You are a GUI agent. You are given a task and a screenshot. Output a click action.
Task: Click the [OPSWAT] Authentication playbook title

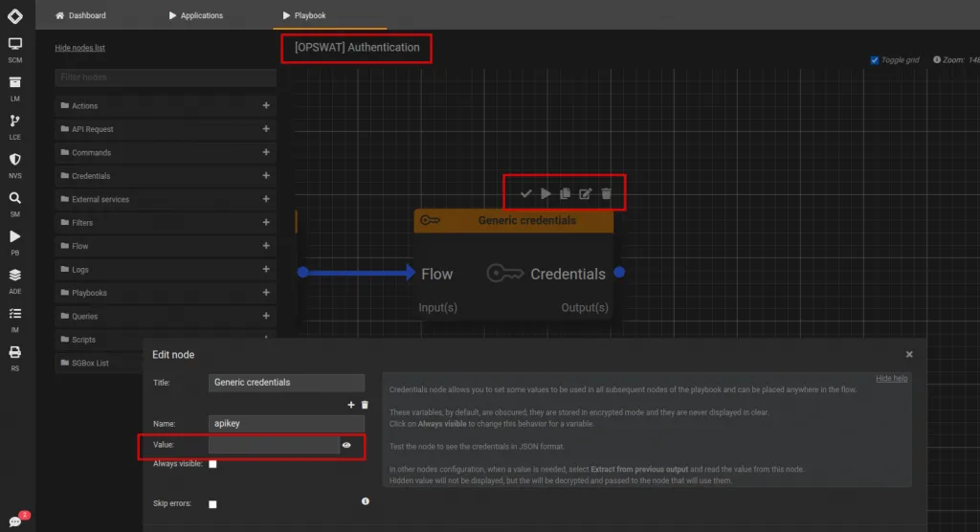coord(357,48)
